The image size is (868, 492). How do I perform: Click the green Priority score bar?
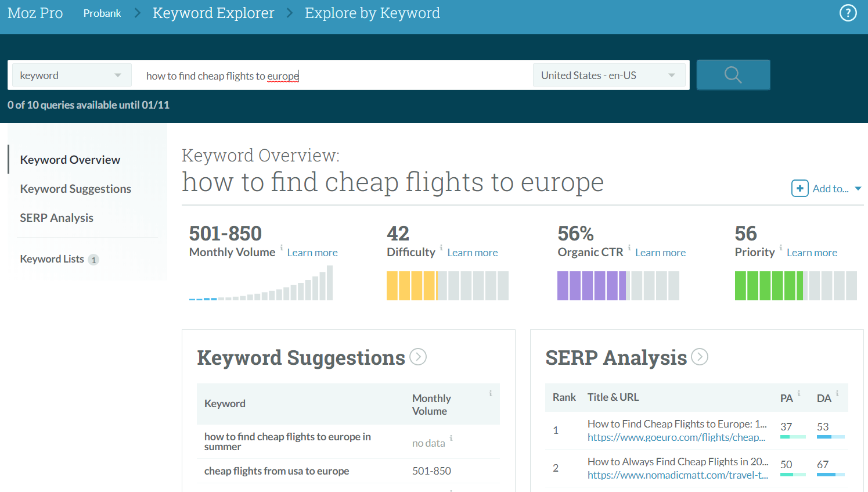(796, 286)
